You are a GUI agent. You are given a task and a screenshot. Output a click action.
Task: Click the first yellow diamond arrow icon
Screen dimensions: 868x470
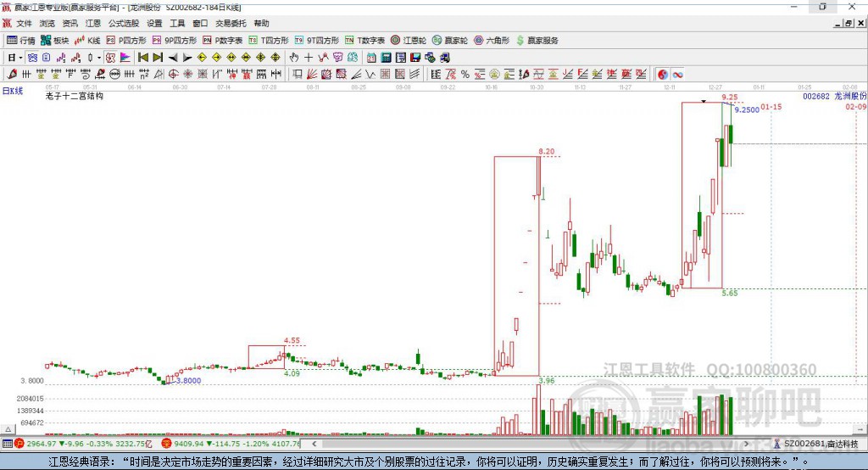pos(202,58)
